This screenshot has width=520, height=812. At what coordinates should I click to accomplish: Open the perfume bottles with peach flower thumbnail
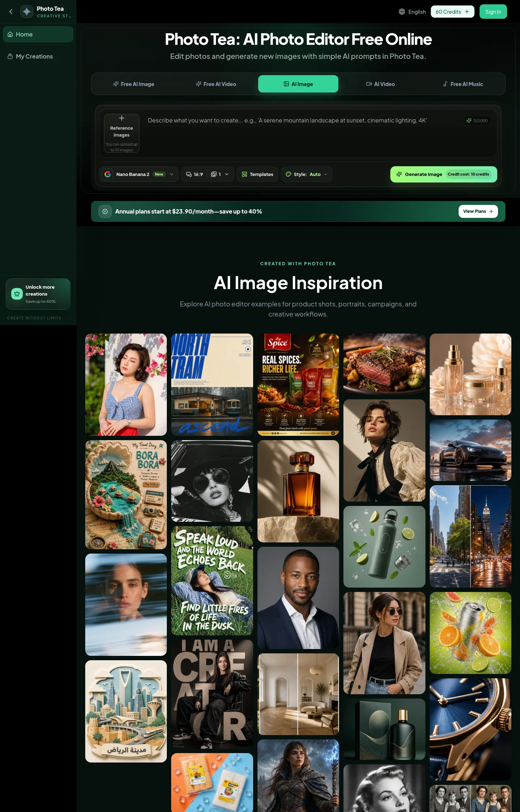pos(471,374)
